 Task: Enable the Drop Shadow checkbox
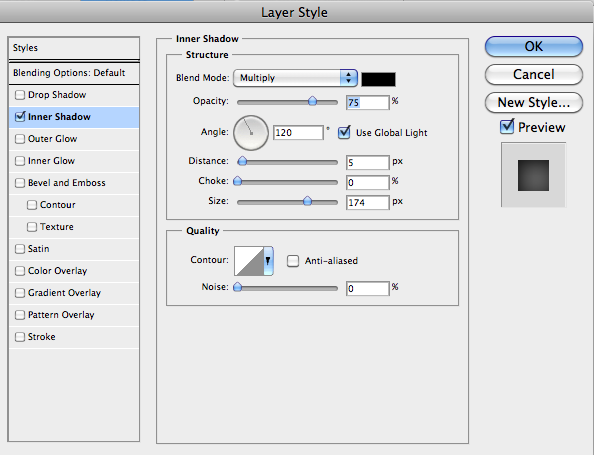click(x=20, y=95)
